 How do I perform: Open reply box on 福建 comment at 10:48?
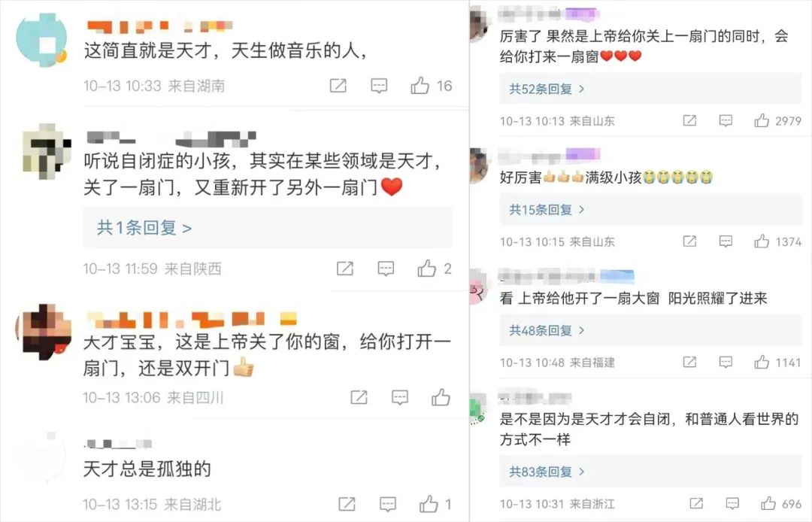(726, 362)
